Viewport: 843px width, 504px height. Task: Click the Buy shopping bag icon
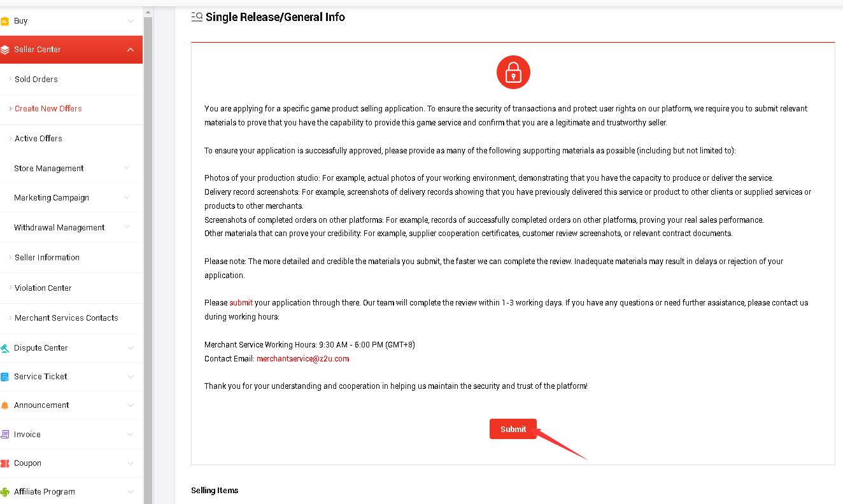click(4, 21)
